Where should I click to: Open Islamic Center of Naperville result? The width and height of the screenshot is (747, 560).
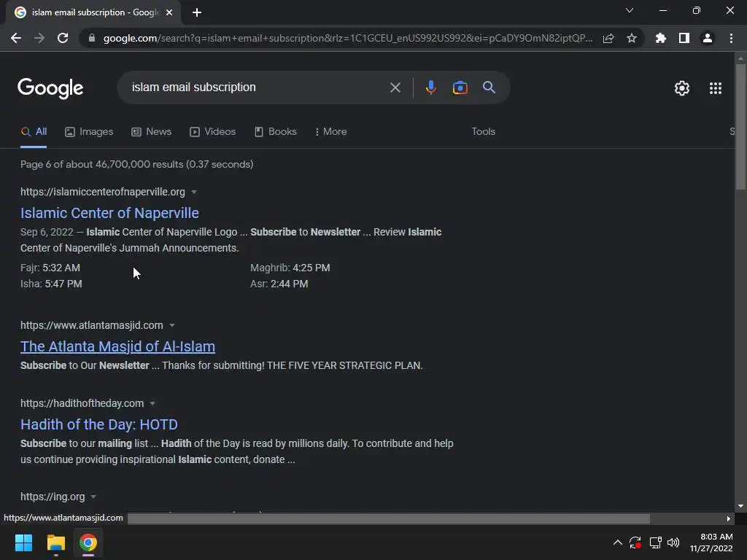[x=109, y=213]
